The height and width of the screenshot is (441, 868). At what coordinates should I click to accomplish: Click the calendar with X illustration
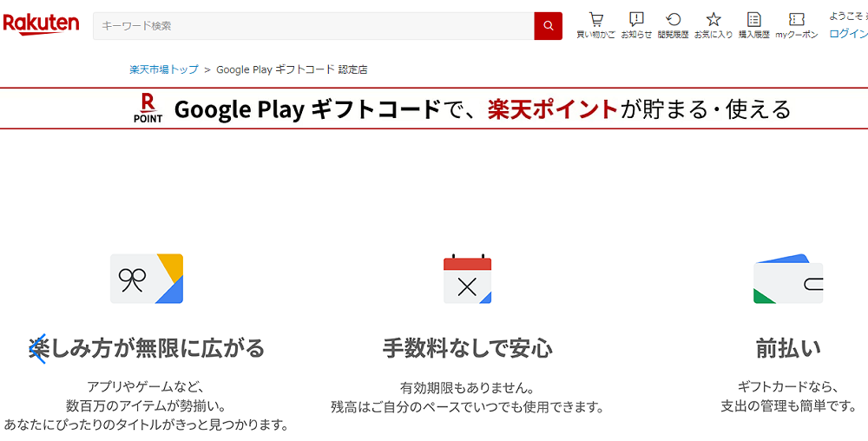click(467, 279)
